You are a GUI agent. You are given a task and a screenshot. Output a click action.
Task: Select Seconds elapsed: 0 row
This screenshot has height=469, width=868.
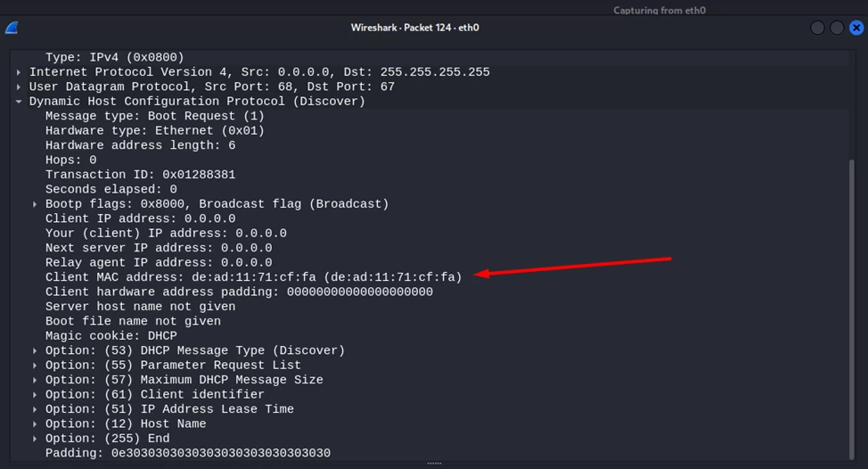[429, 189]
